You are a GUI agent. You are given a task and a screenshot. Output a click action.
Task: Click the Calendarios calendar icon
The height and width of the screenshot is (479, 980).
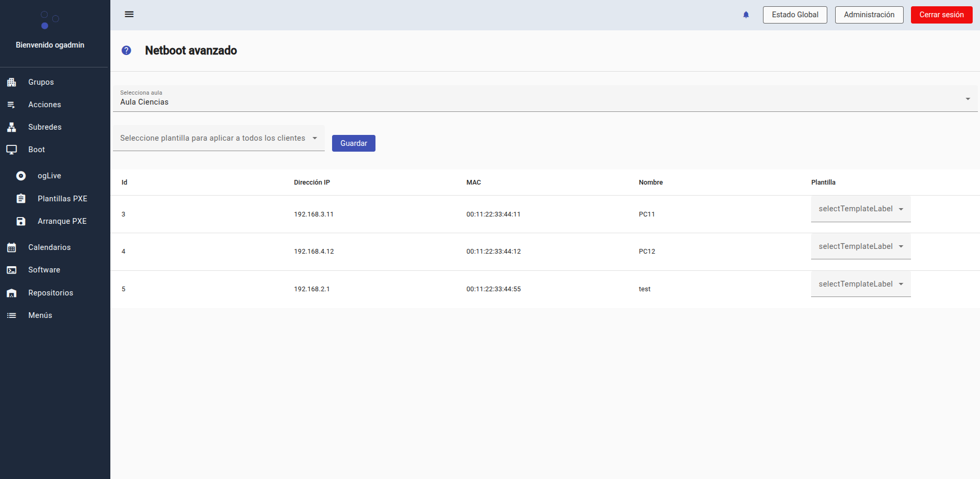(x=12, y=247)
